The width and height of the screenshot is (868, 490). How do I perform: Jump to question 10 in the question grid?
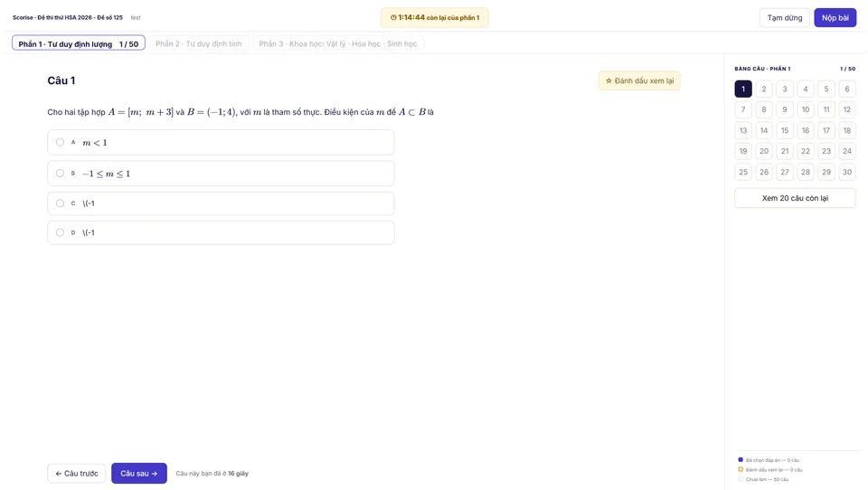[x=806, y=109]
